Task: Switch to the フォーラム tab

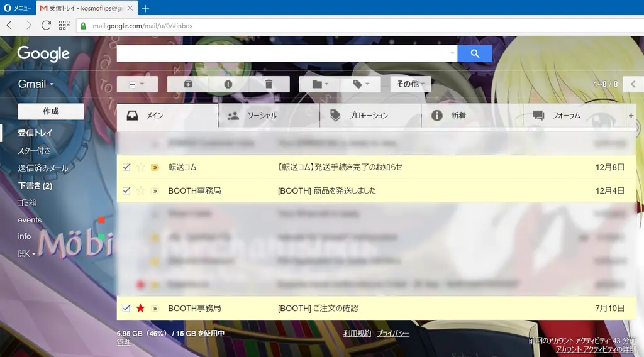Action: (x=574, y=115)
